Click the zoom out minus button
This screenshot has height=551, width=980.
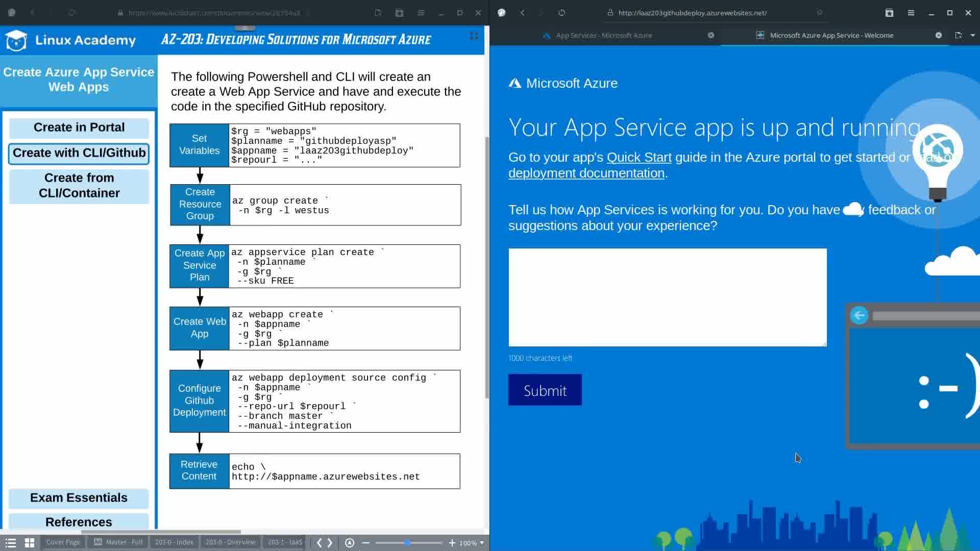(x=365, y=542)
